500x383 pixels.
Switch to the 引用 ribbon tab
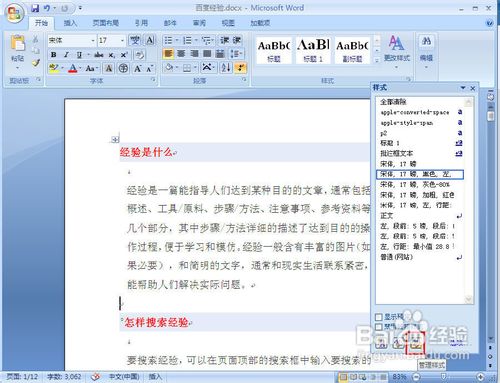pos(141,23)
